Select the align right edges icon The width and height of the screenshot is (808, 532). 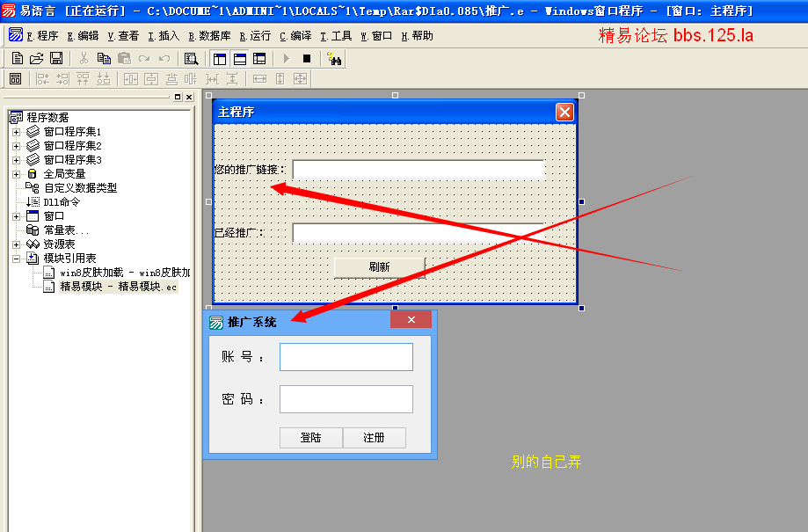[x=63, y=79]
